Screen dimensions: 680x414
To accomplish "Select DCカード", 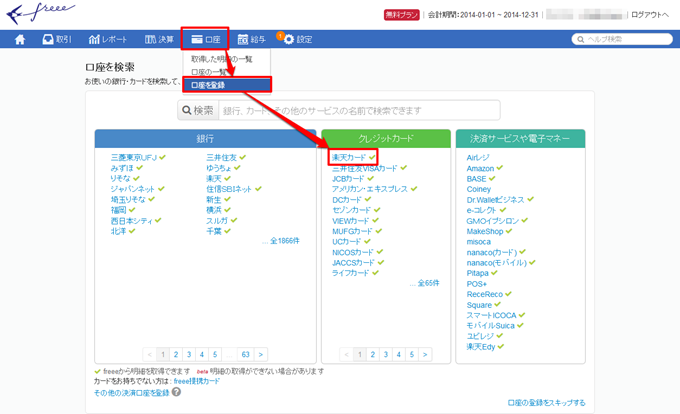I will click(x=347, y=200).
